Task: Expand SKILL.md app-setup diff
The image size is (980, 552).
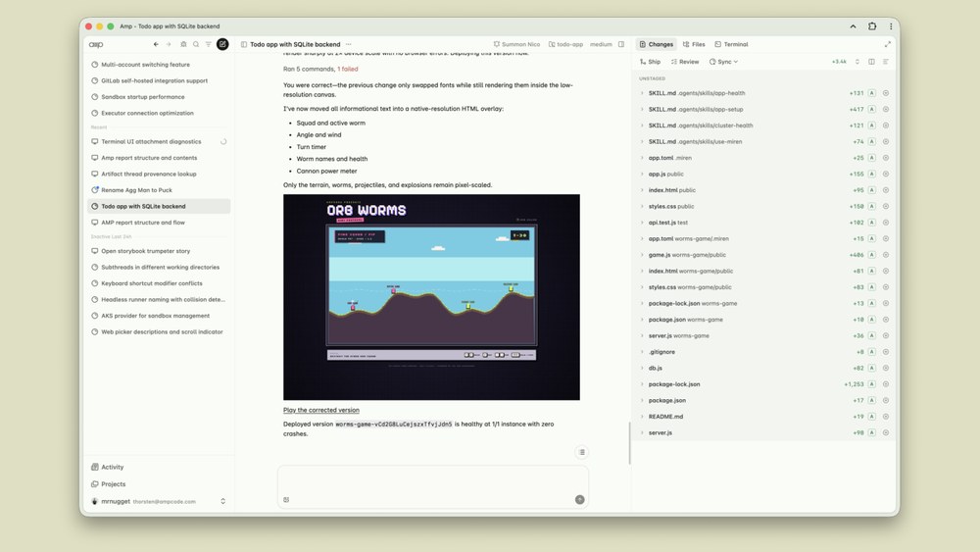Action: coord(642,110)
